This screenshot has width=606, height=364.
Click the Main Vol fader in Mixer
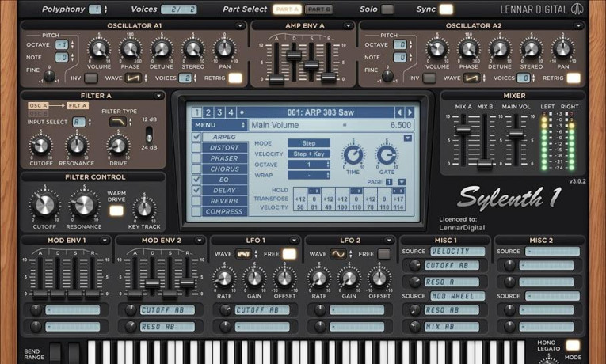(x=516, y=134)
